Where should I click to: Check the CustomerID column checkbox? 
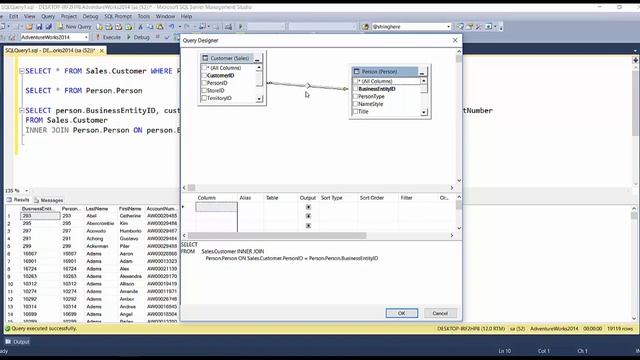(204, 76)
